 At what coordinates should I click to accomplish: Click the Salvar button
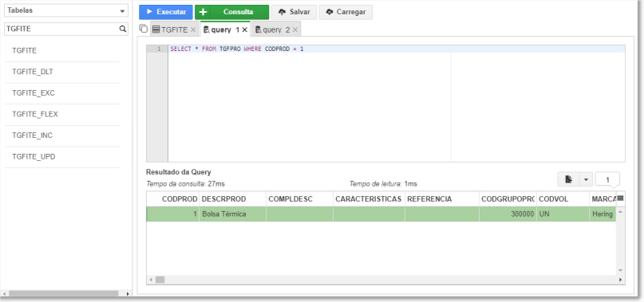(x=294, y=12)
